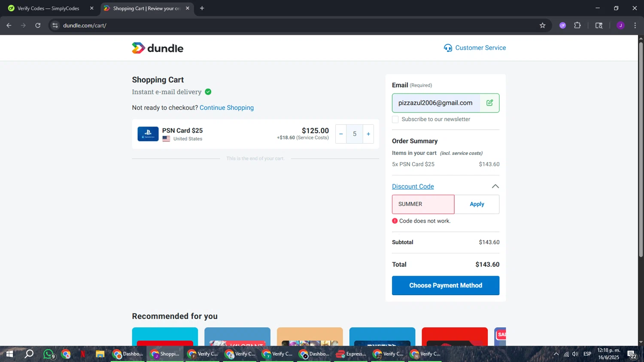Open notification center icon

632,354
